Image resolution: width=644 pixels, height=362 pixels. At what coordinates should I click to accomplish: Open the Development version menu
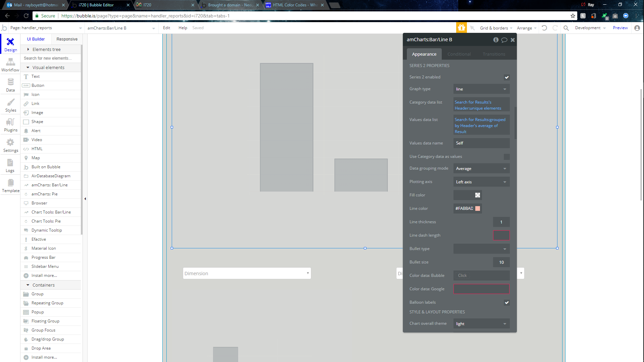pyautogui.click(x=590, y=28)
